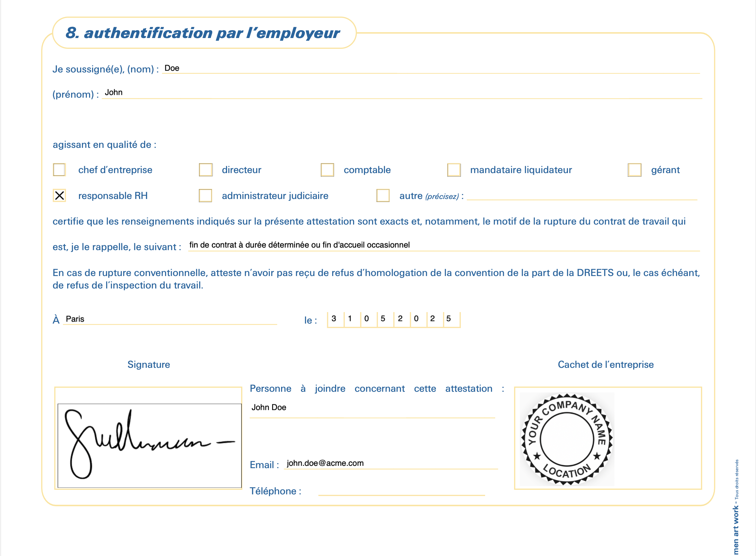Select the first date digit box showing 3
This screenshot has height=556, width=756.
(336, 319)
